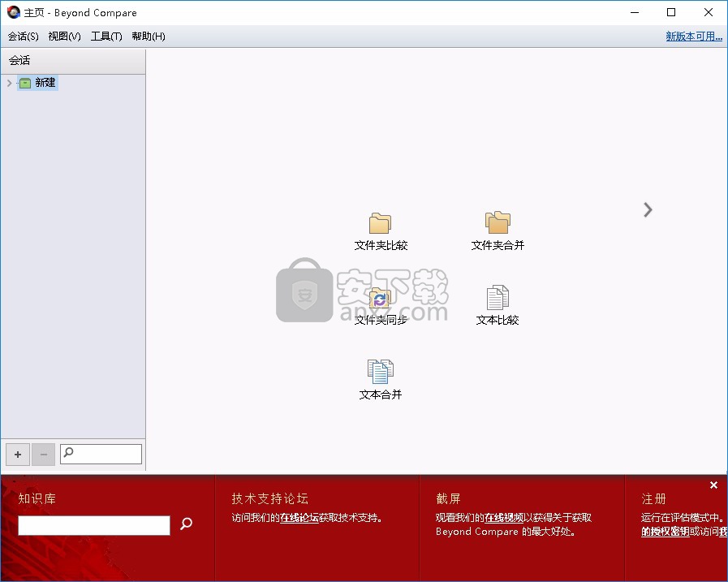Click the 注册 heading
Viewport: 728px width, 582px height.
(x=653, y=498)
